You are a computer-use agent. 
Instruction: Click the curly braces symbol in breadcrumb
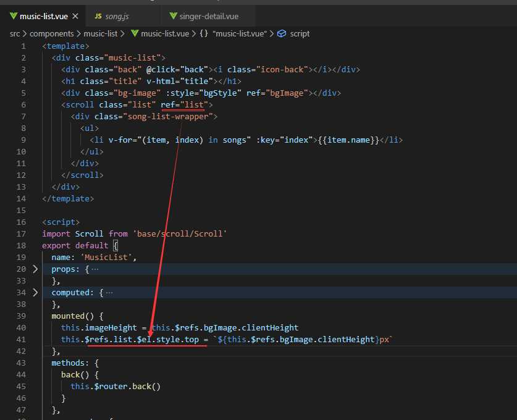(x=204, y=33)
